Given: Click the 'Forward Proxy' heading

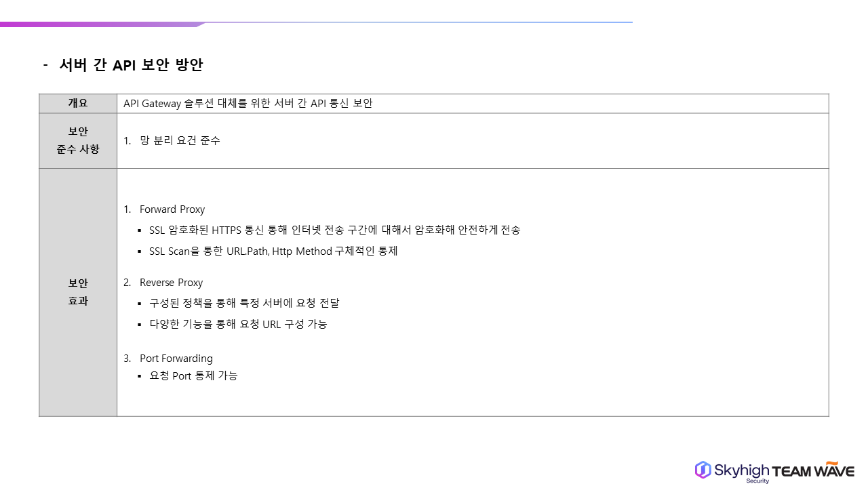Looking at the screenshot, I should coord(172,209).
